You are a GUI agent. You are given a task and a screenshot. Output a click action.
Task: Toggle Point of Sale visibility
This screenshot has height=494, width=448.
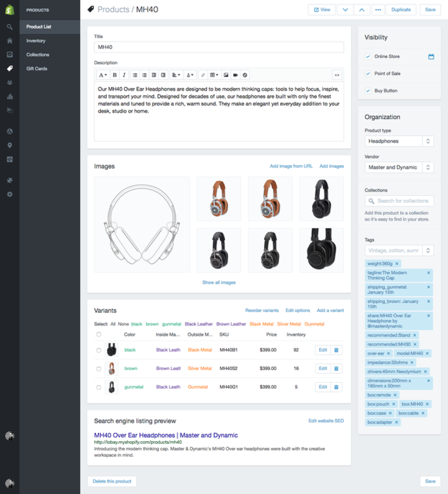(368, 73)
